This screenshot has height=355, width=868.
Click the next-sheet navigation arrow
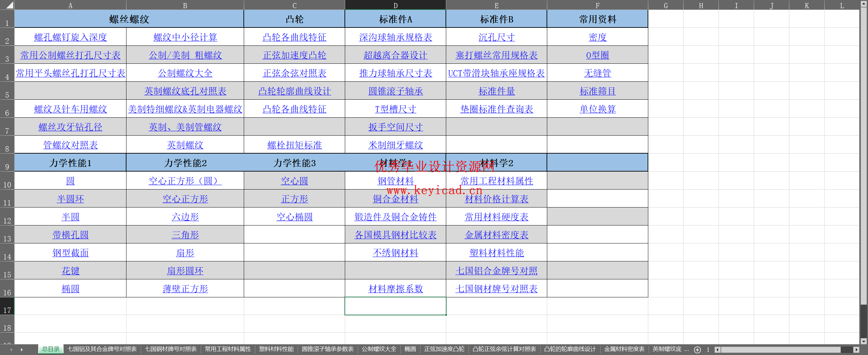coord(21,349)
